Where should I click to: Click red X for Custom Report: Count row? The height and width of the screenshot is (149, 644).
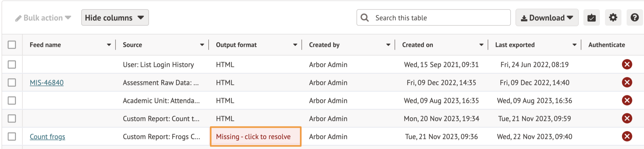627,118
